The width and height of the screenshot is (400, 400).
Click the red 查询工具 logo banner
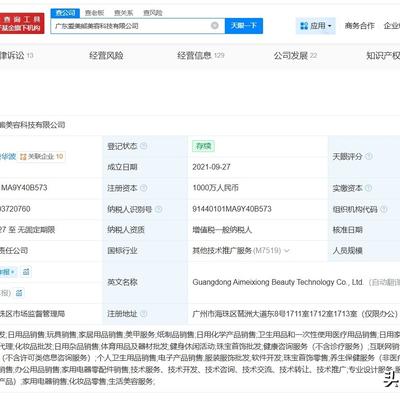22,23
